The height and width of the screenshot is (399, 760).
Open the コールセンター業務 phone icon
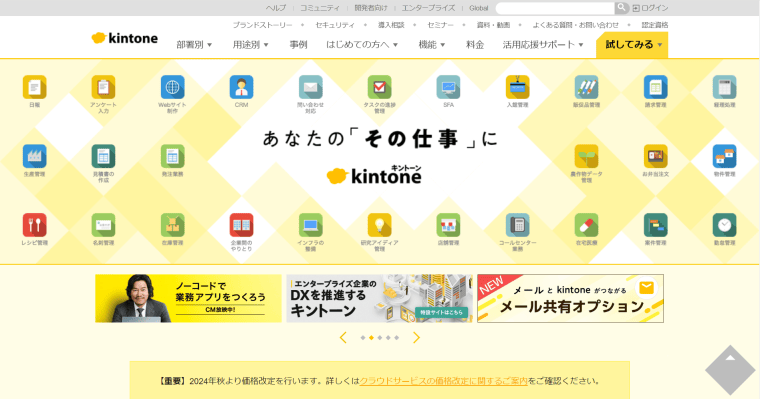(518, 225)
